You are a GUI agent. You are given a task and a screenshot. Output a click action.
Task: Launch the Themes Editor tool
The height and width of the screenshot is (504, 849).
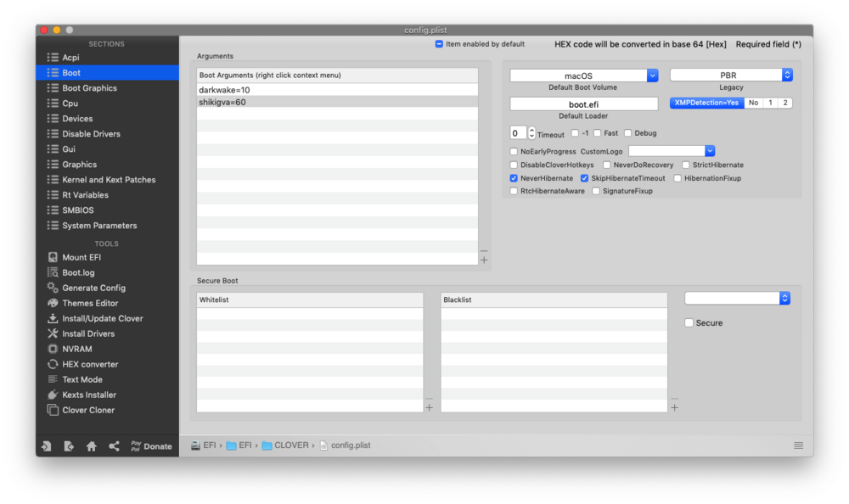click(89, 303)
